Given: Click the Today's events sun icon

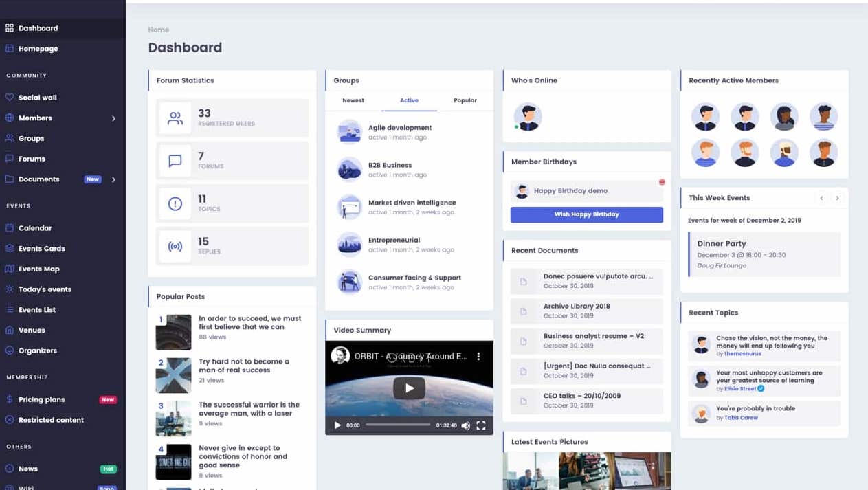Looking at the screenshot, I should (x=10, y=289).
